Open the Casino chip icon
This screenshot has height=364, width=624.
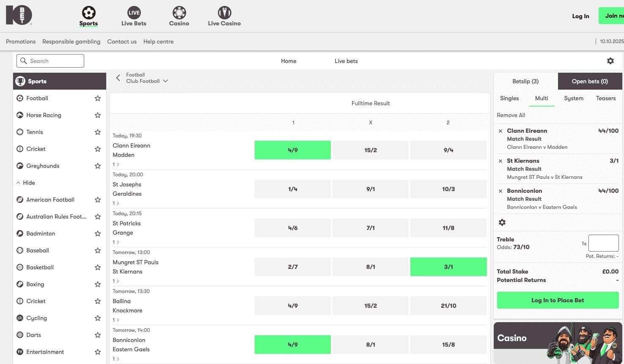(179, 13)
